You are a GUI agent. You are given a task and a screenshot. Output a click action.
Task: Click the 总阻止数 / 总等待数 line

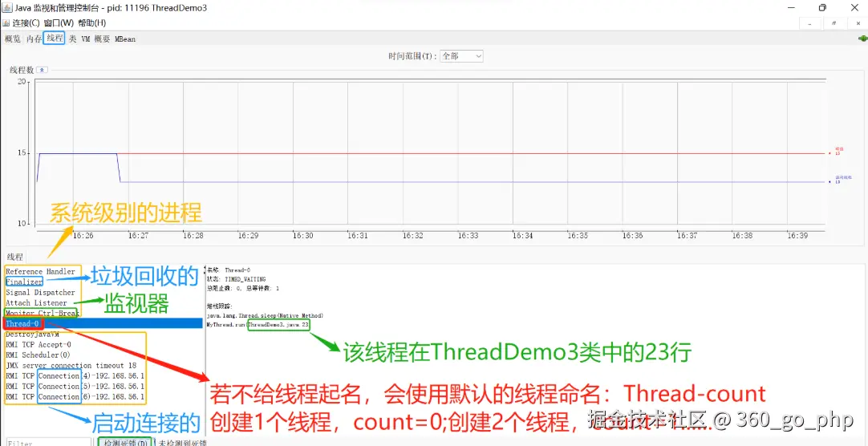tap(243, 288)
